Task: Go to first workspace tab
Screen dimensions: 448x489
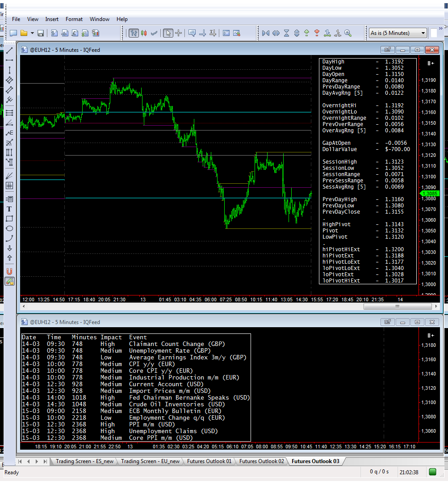Action: (20, 461)
